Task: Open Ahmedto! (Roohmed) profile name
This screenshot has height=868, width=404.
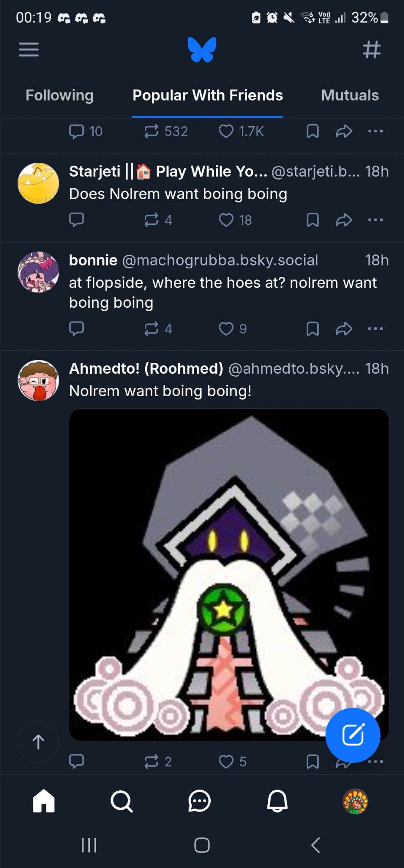Action: [146, 368]
